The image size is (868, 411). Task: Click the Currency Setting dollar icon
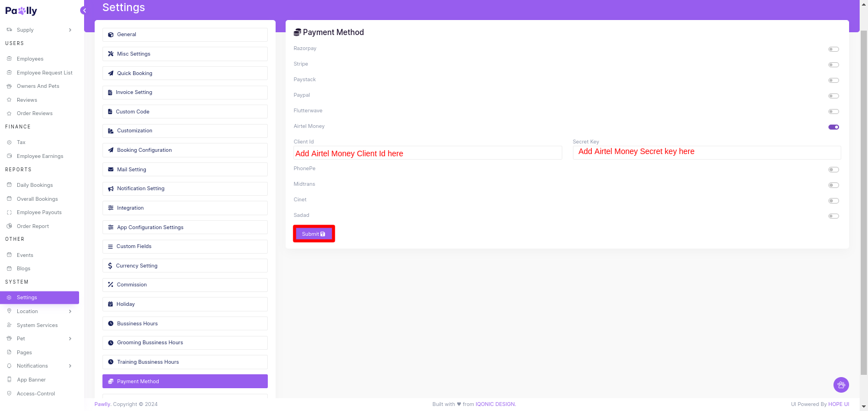[x=110, y=266]
